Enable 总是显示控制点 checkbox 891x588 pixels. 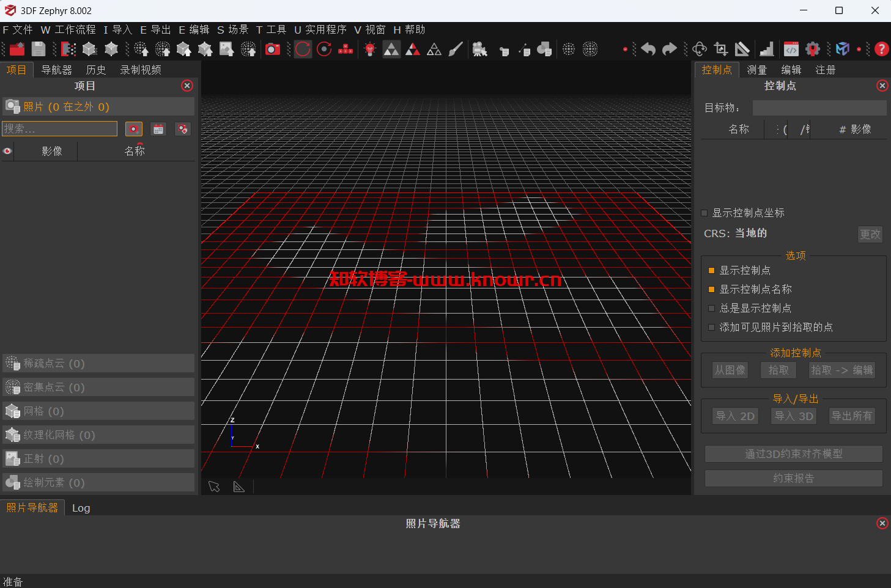(x=711, y=308)
